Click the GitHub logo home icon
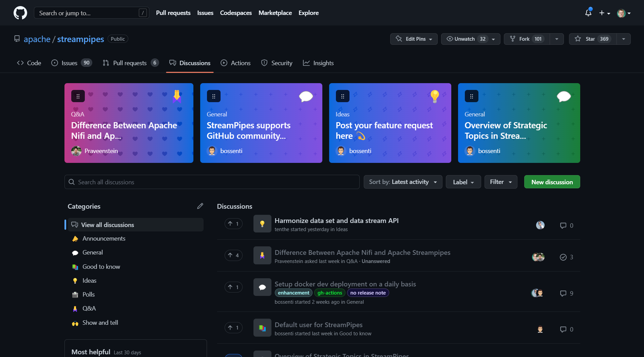 [x=20, y=13]
